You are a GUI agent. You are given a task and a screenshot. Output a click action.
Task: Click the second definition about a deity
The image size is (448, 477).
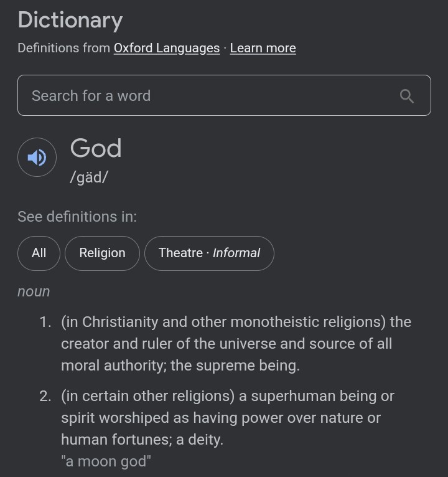pyautogui.click(x=228, y=418)
